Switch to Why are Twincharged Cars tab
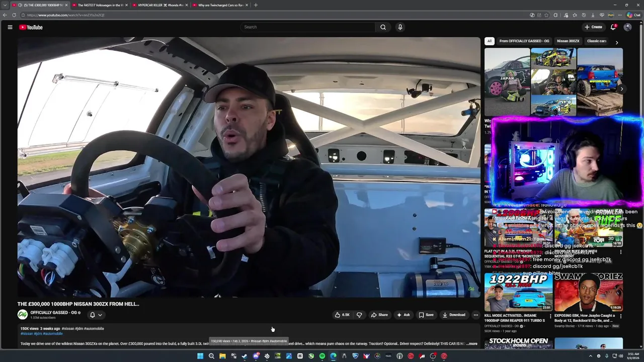 pyautogui.click(x=220, y=5)
